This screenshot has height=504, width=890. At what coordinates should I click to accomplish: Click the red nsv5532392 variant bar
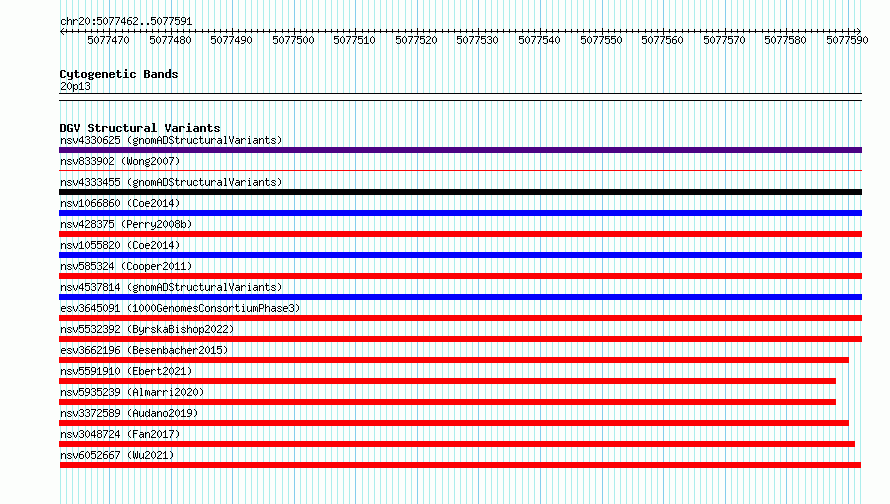coord(460,339)
